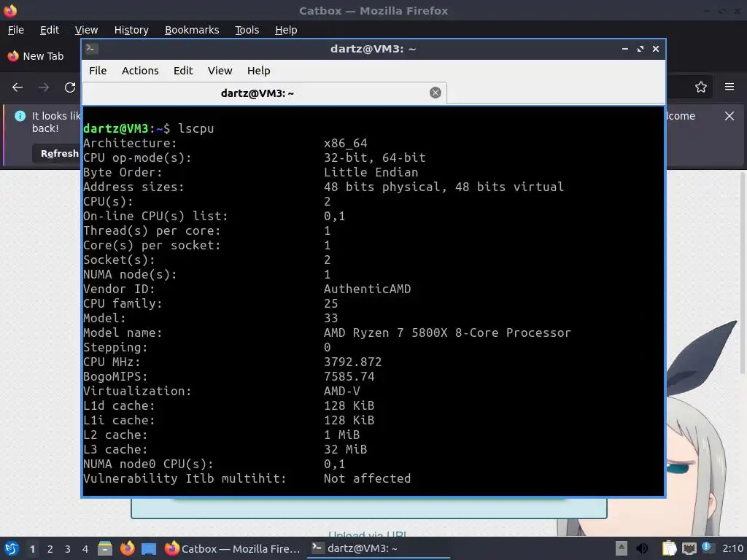Click 'AMD Ryzen 7 5800X 8-Core Processor' text
The image size is (747, 560).
click(x=447, y=332)
